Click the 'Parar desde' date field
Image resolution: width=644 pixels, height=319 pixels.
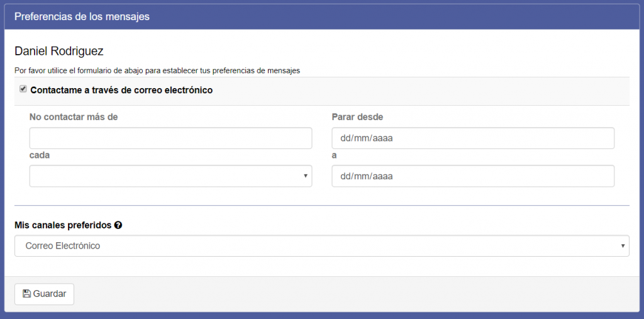coord(472,138)
